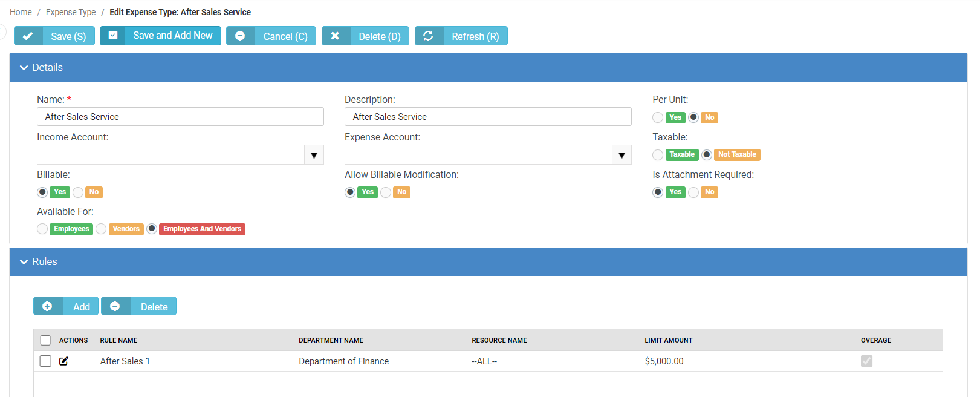Viewport: 980px width, 397px height.
Task: Click the plus icon on Add rule
Action: 47,307
